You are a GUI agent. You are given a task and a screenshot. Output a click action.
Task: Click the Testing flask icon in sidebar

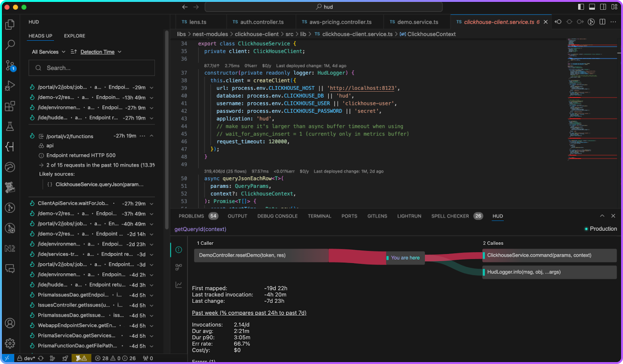(10, 126)
